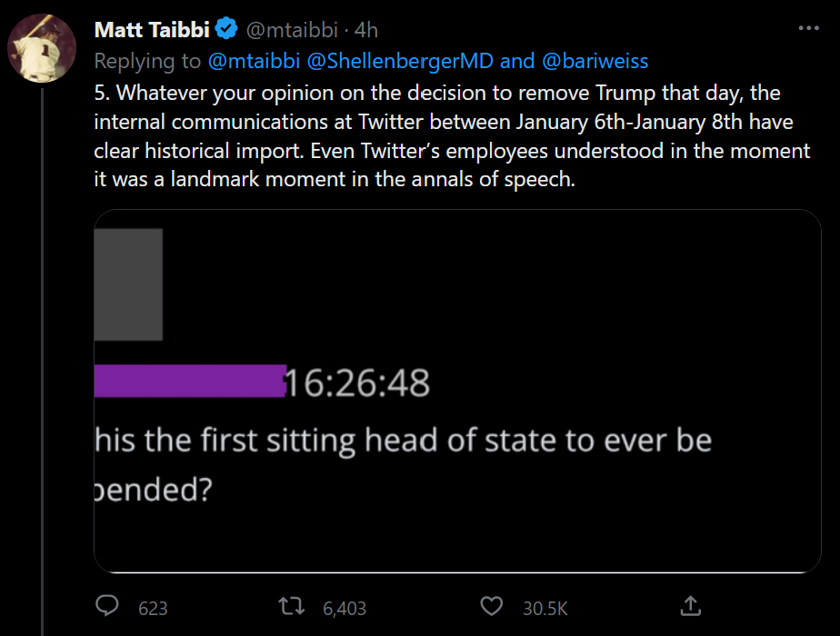This screenshot has width=840, height=636.
Task: Click the Matt Taibbi display name
Action: click(x=152, y=30)
